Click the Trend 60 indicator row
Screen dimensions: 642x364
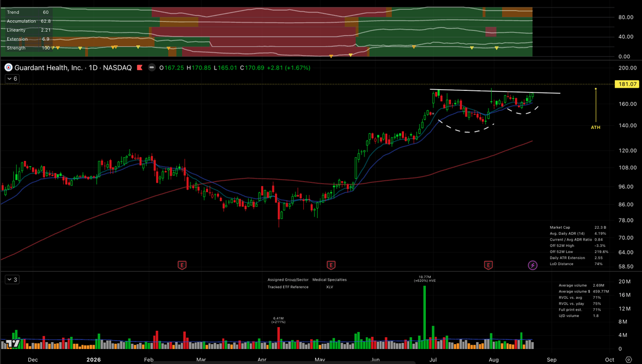click(x=28, y=12)
